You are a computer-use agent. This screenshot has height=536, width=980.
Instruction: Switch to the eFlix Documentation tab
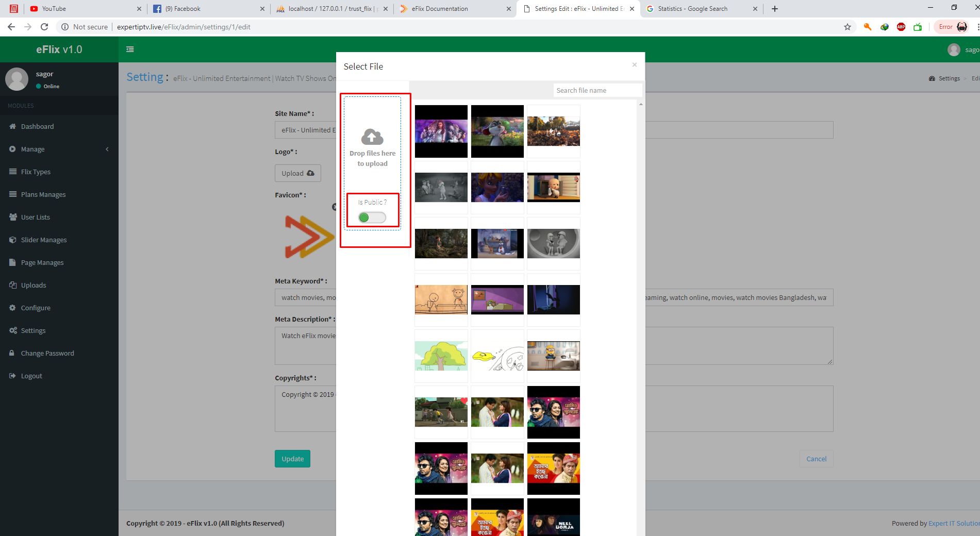(x=440, y=9)
